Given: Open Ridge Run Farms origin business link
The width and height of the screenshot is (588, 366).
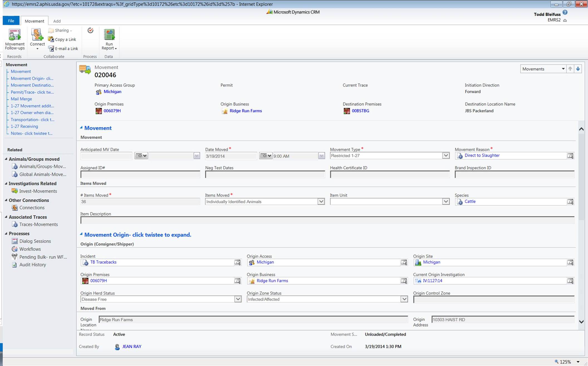Looking at the screenshot, I should (x=245, y=111).
